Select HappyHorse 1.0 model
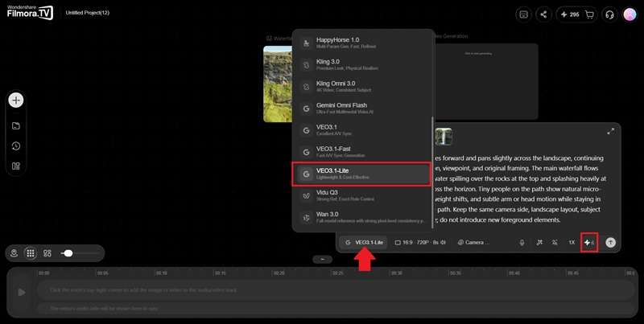The width and height of the screenshot is (644, 324). (361, 43)
